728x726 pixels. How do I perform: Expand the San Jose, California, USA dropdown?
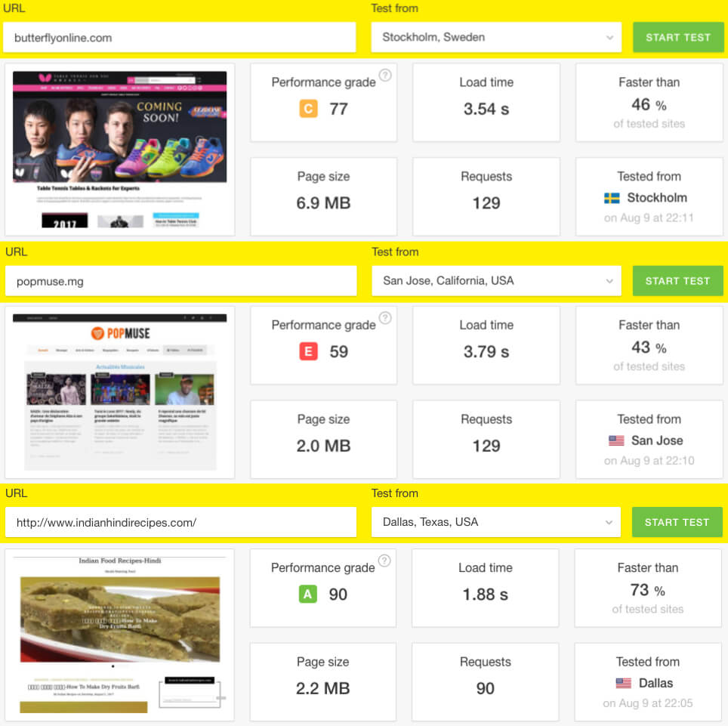pyautogui.click(x=496, y=280)
